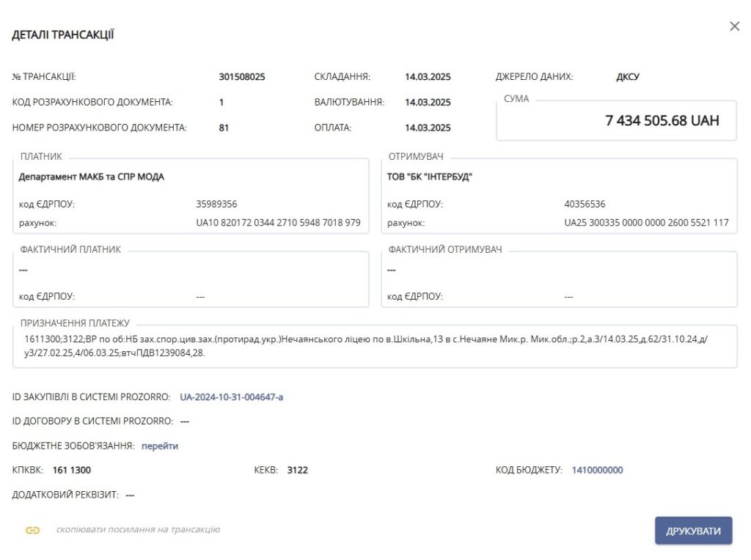Select payer account UA10 820172 0344 2710 5948 7018 979
The height and width of the screenshot is (560, 751).
(x=278, y=223)
